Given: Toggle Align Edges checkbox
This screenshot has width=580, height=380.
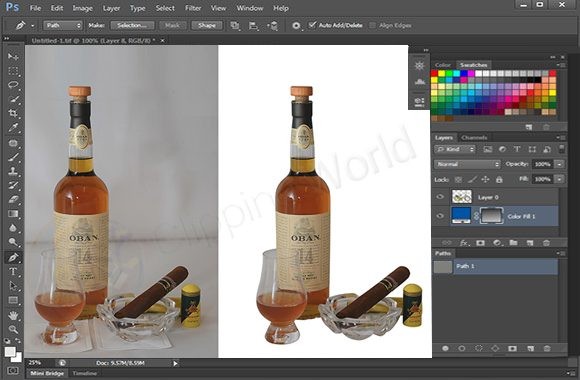Looking at the screenshot, I should [x=372, y=25].
